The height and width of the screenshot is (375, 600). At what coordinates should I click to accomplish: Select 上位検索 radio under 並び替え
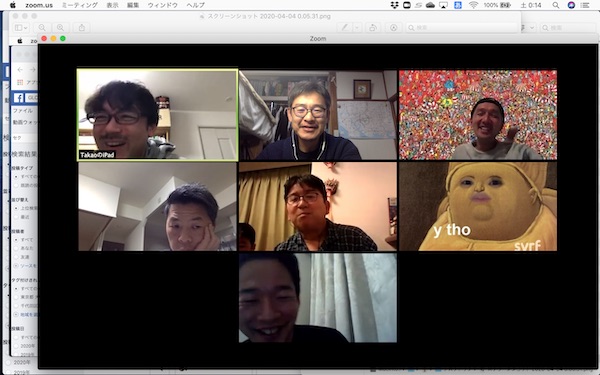point(16,209)
